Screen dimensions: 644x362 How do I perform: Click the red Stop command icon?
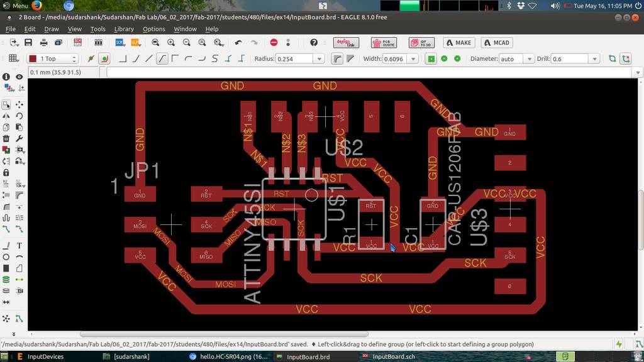274,42
